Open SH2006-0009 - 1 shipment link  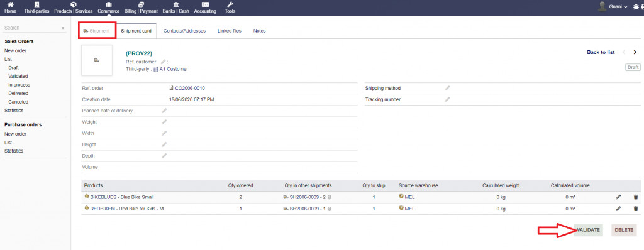point(308,209)
